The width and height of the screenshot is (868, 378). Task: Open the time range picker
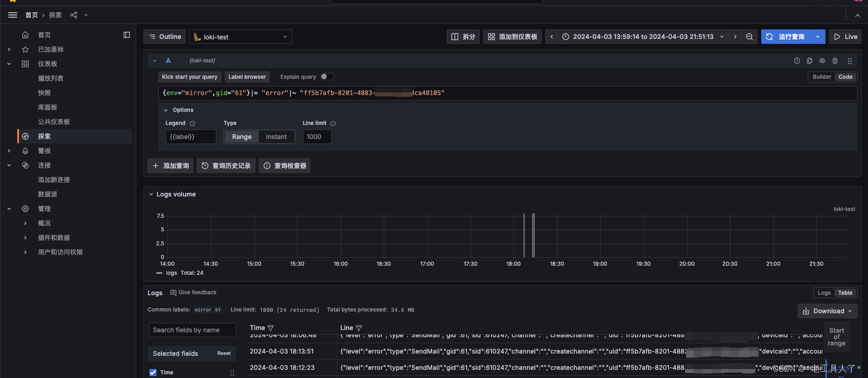643,37
